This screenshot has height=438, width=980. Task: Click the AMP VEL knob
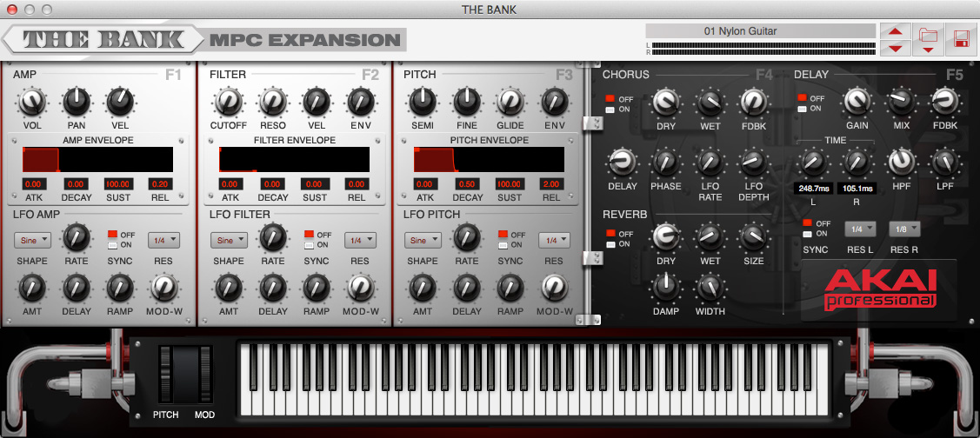coord(120,102)
